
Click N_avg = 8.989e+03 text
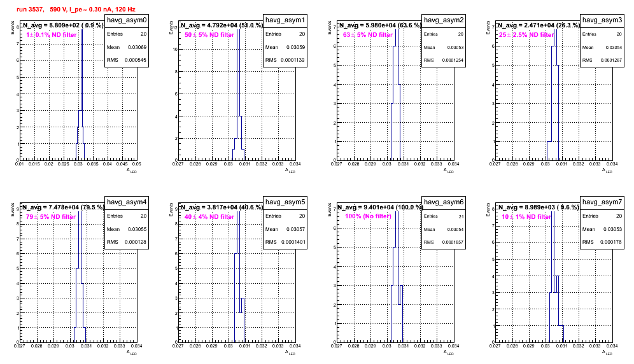coord(539,207)
